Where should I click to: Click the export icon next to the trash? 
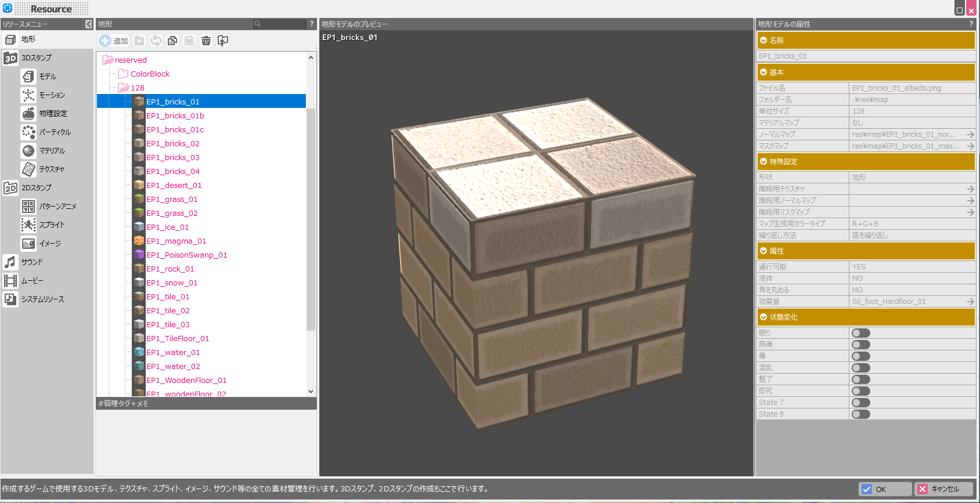(223, 41)
